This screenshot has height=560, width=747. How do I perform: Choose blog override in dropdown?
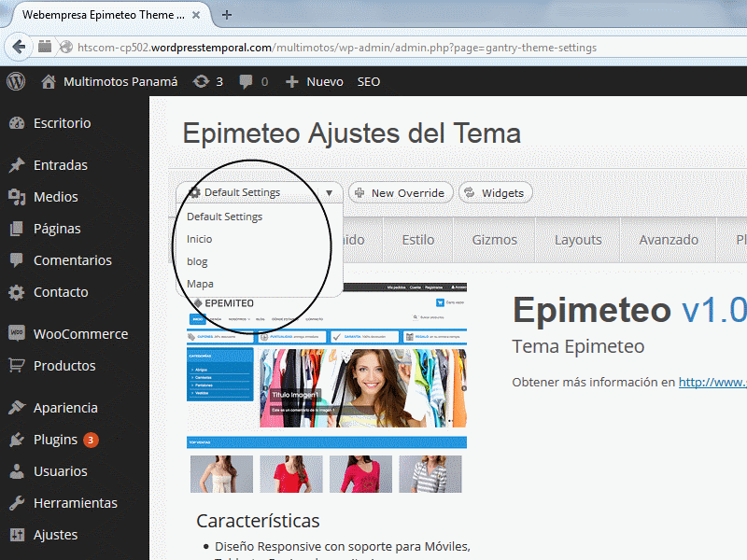click(197, 261)
